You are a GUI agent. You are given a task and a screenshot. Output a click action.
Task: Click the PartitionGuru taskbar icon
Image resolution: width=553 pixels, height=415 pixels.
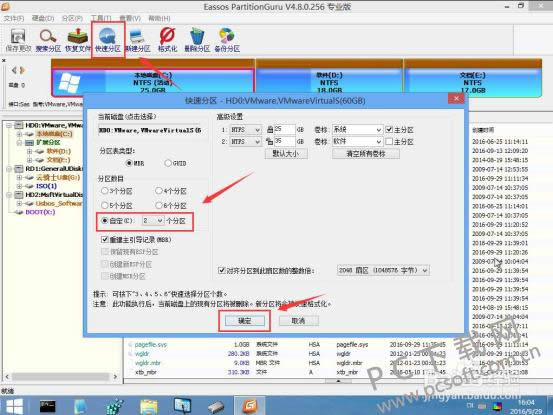pyautogui.click(x=250, y=407)
